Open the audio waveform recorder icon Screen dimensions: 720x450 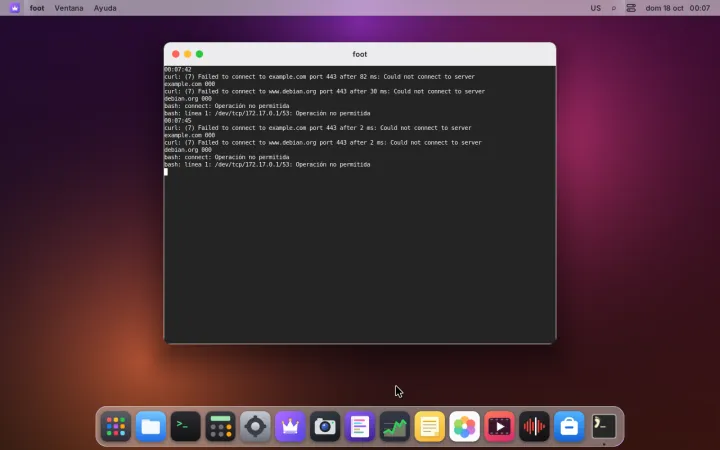pos(534,427)
